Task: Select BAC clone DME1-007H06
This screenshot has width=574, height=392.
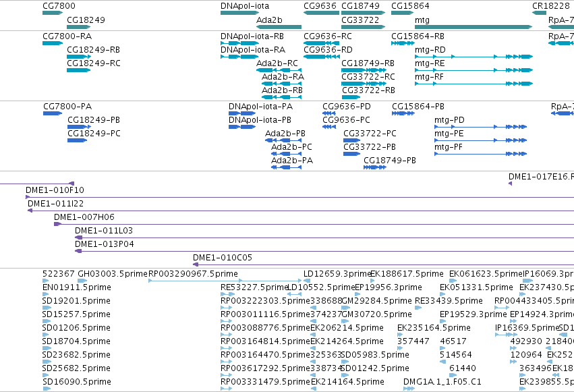Action: 84,217
